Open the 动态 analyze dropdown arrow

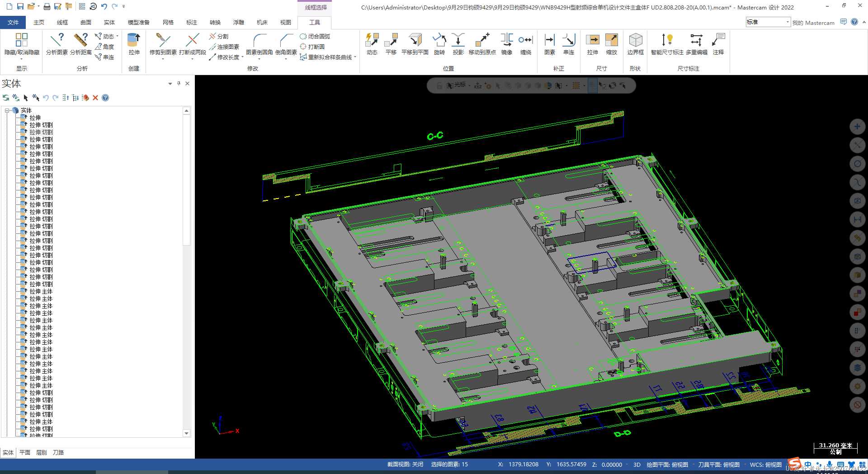(118, 36)
